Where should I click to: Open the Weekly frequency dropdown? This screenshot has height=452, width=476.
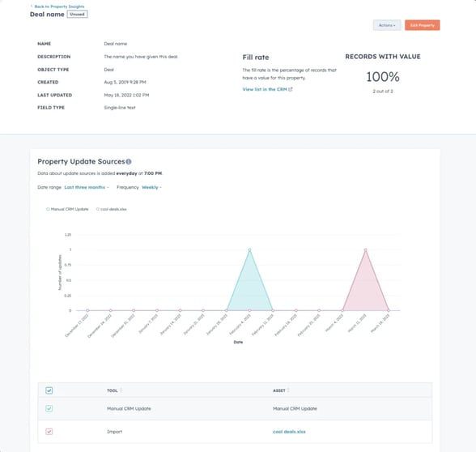[151, 187]
